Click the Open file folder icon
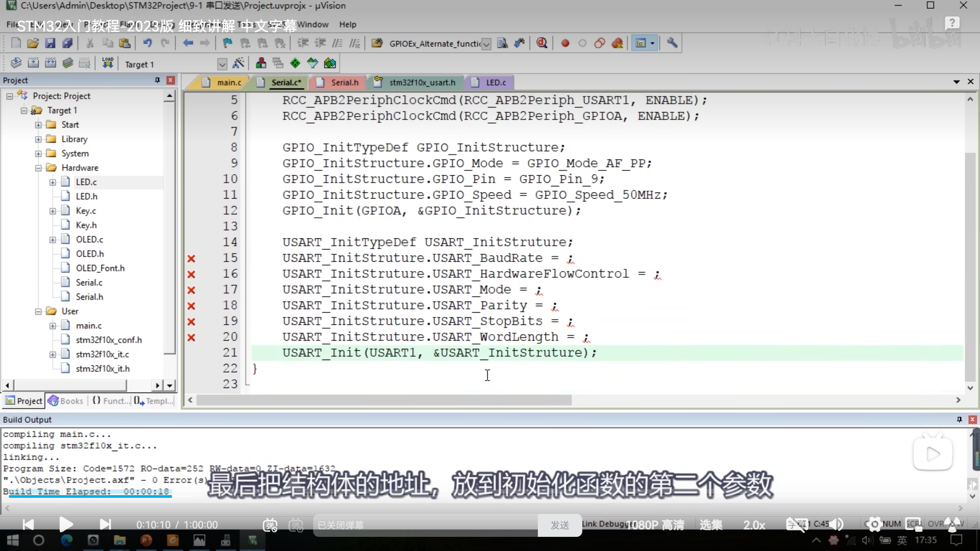 pyautogui.click(x=33, y=43)
